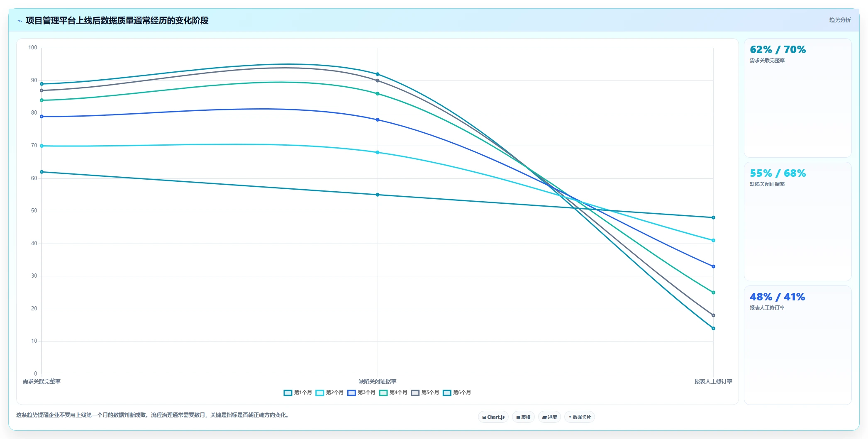868x439 pixels.
Task: Select 第2个月 data point at 70 on left
Action: pos(41,146)
